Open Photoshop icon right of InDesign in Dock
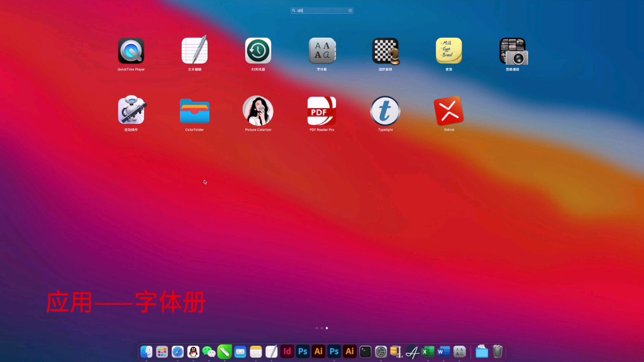This screenshot has height=362, width=644. 303,352
